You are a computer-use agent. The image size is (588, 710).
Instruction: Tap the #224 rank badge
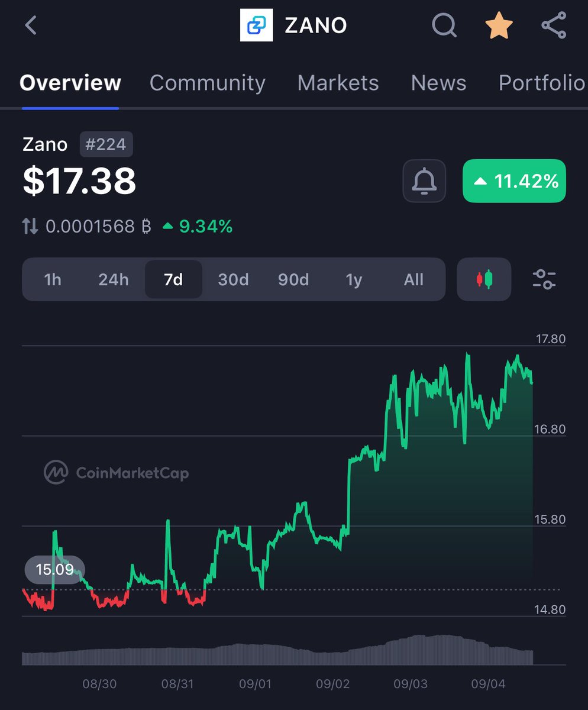pos(106,144)
